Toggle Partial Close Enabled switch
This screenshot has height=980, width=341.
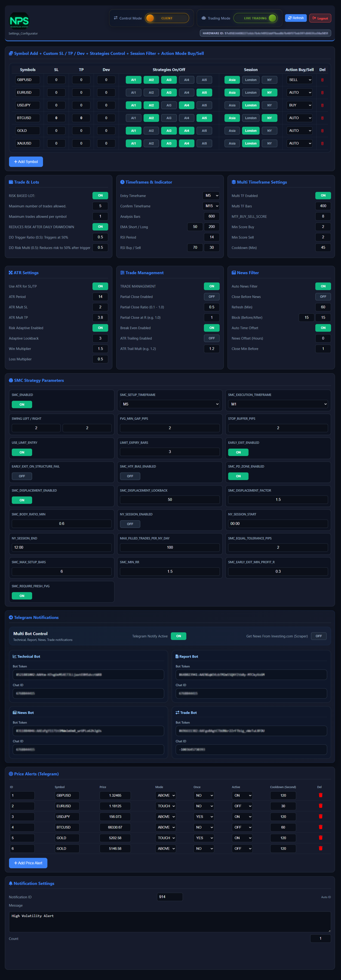(212, 297)
